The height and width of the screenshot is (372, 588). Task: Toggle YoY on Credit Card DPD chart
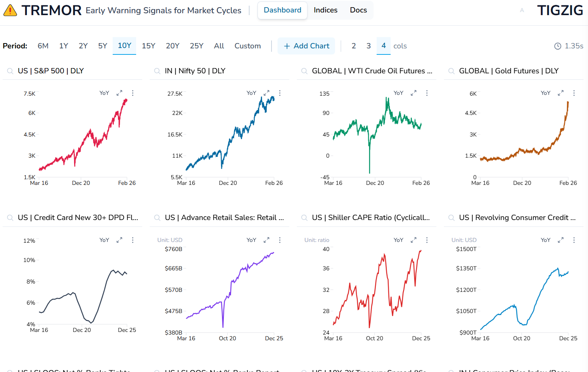104,240
